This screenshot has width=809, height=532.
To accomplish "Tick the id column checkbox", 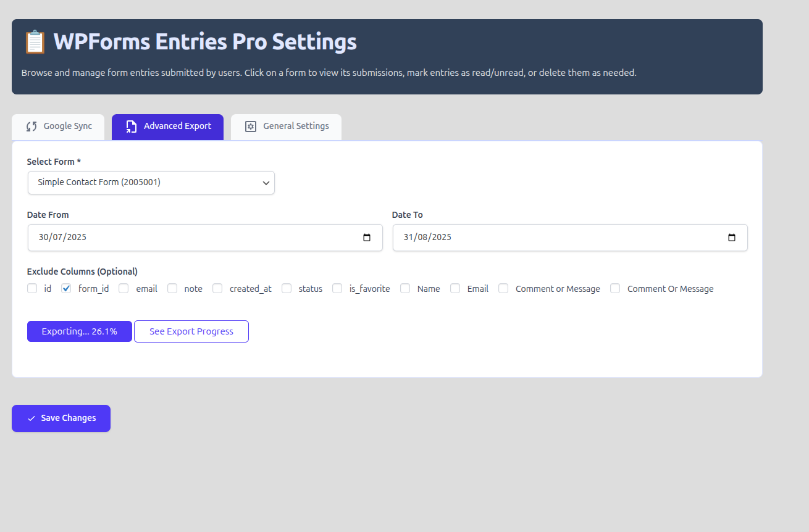I will 32,288.
